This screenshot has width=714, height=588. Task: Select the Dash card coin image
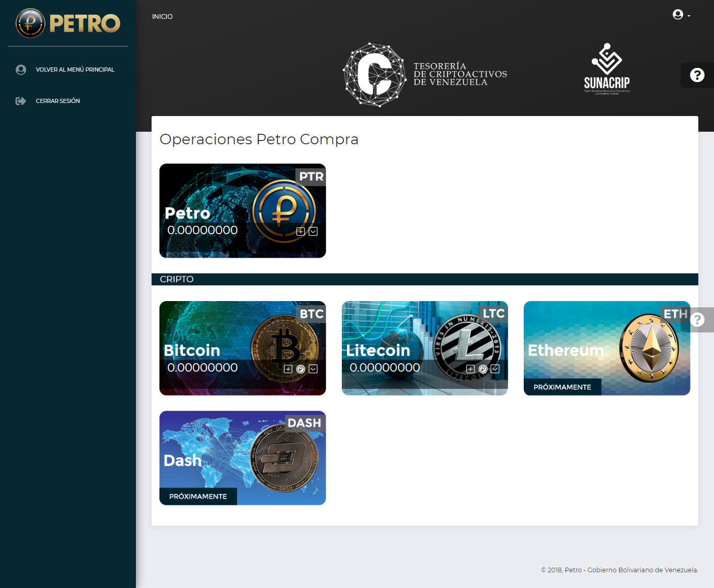pyautogui.click(x=284, y=458)
